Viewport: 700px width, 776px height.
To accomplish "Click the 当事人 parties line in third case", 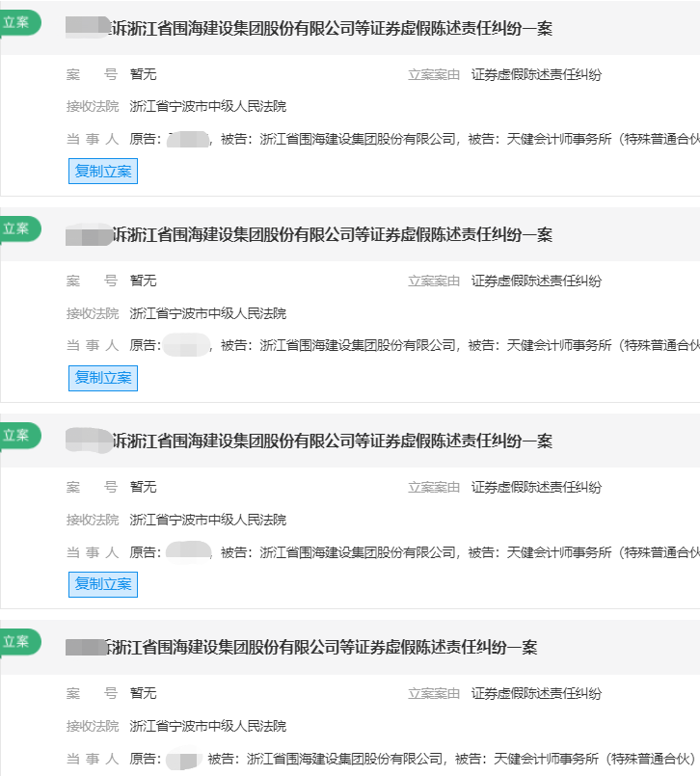I will coord(383,552).
